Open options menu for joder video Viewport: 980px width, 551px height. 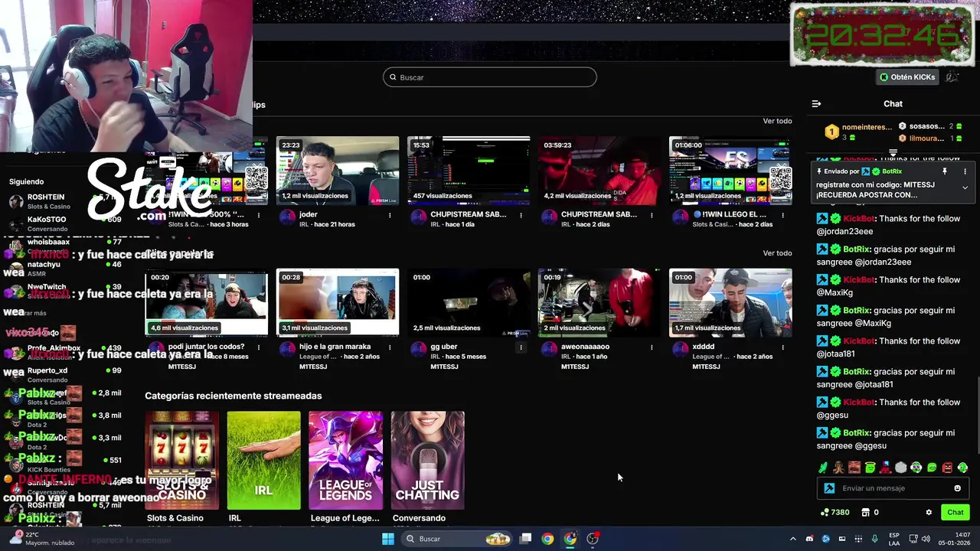390,215
